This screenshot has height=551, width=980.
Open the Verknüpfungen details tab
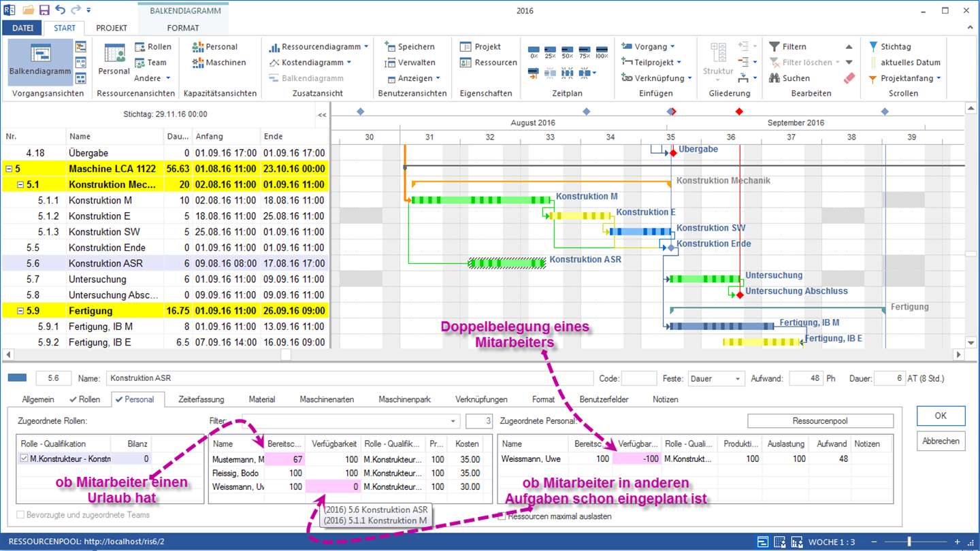[482, 399]
